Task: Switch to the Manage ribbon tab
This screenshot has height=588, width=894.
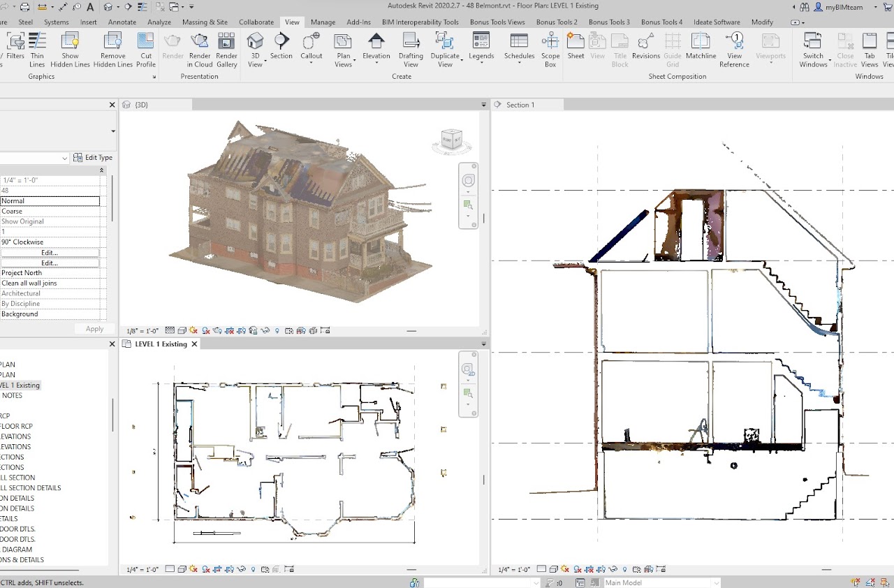Action: click(x=323, y=22)
